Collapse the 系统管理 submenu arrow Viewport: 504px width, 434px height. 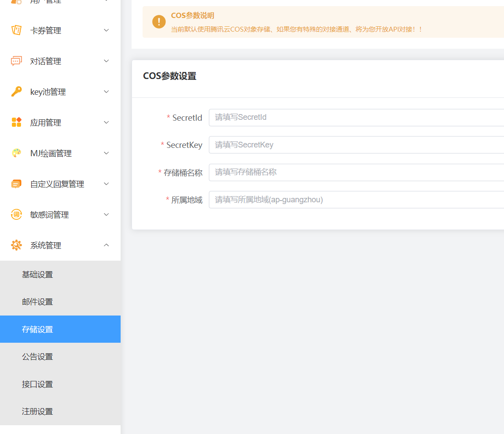coord(106,245)
